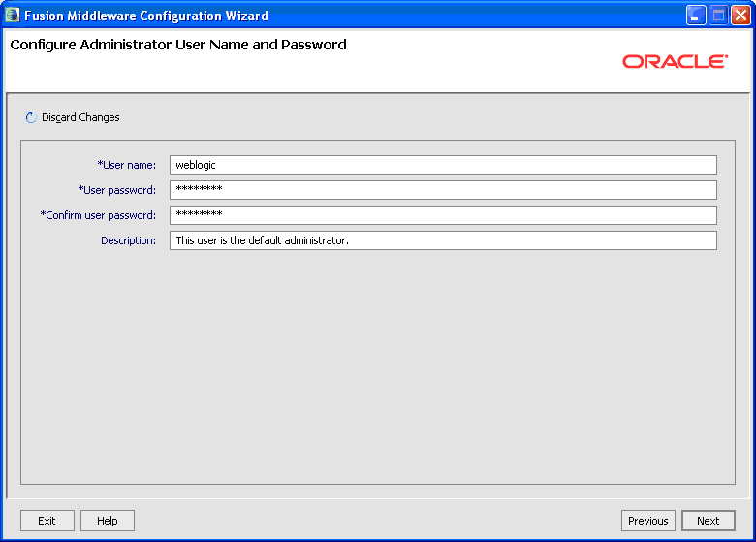
Task: Click the '*User password:' label
Action: tap(116, 190)
